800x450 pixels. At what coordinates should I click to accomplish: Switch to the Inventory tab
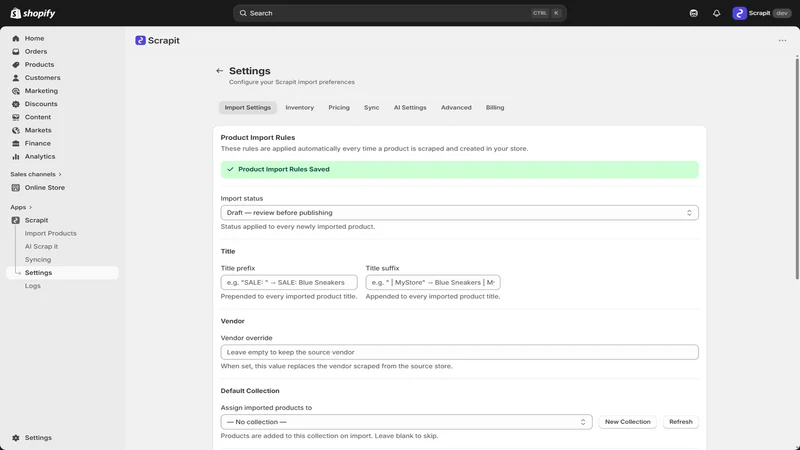point(299,108)
